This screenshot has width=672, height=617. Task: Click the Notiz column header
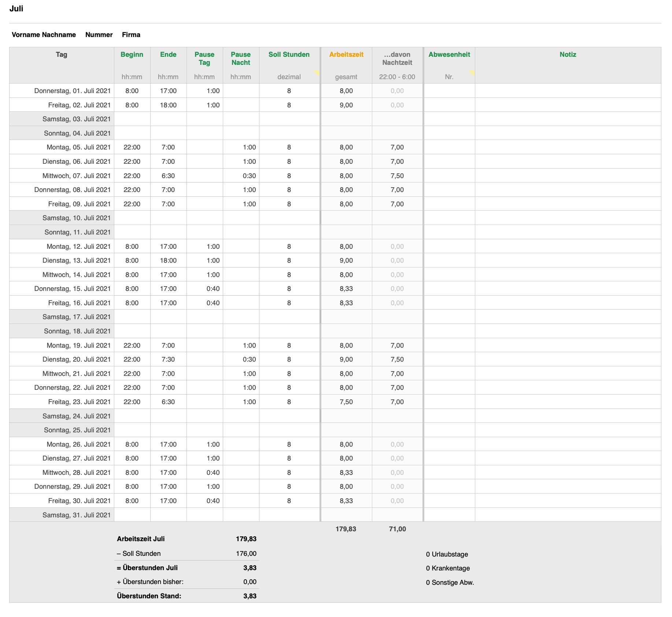point(568,55)
